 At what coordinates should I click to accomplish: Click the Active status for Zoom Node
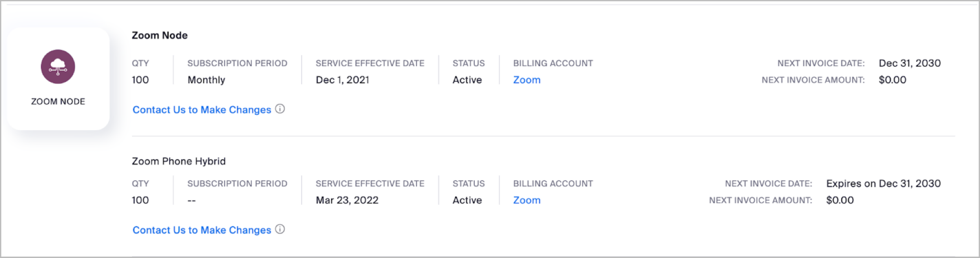pyautogui.click(x=467, y=80)
